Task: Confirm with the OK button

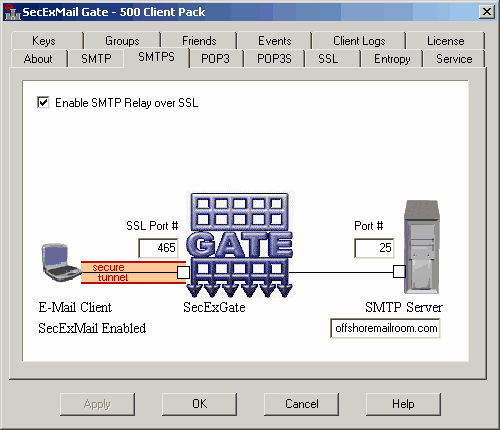Action: [x=199, y=404]
